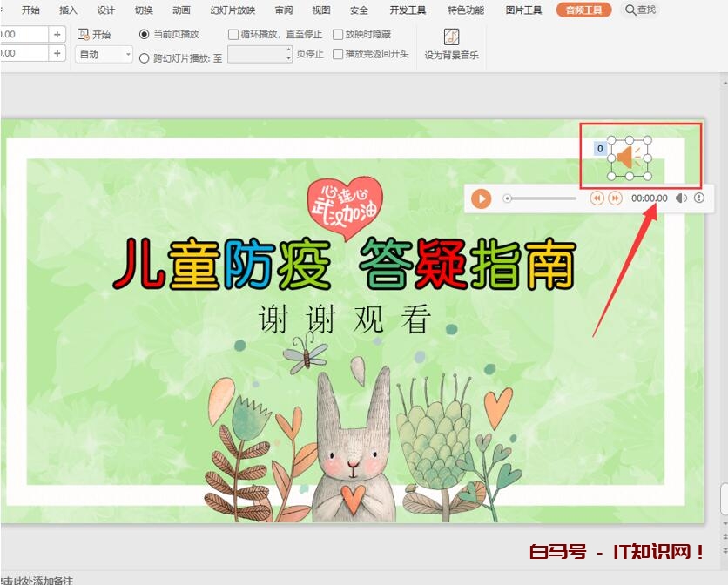Click the 设为背景音乐 music icon
Viewport: 728px width, 585px height.
pyautogui.click(x=451, y=37)
